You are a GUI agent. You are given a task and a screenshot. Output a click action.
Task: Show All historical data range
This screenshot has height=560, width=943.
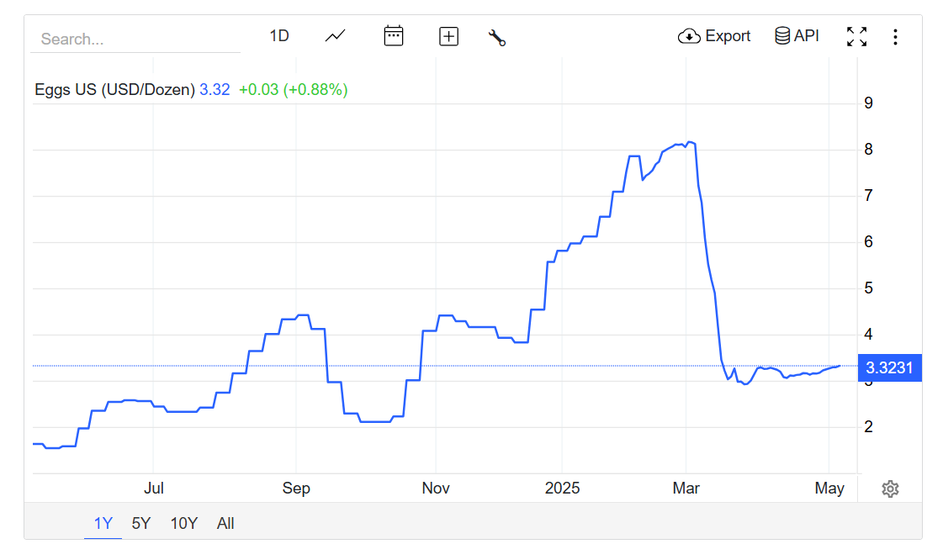[x=225, y=523]
